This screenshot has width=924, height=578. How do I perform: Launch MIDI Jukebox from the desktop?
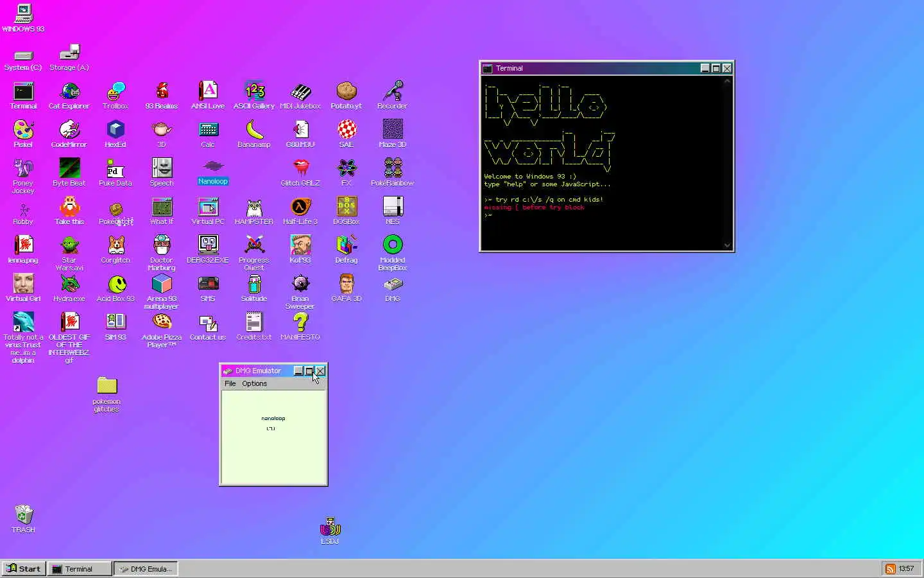(300, 96)
